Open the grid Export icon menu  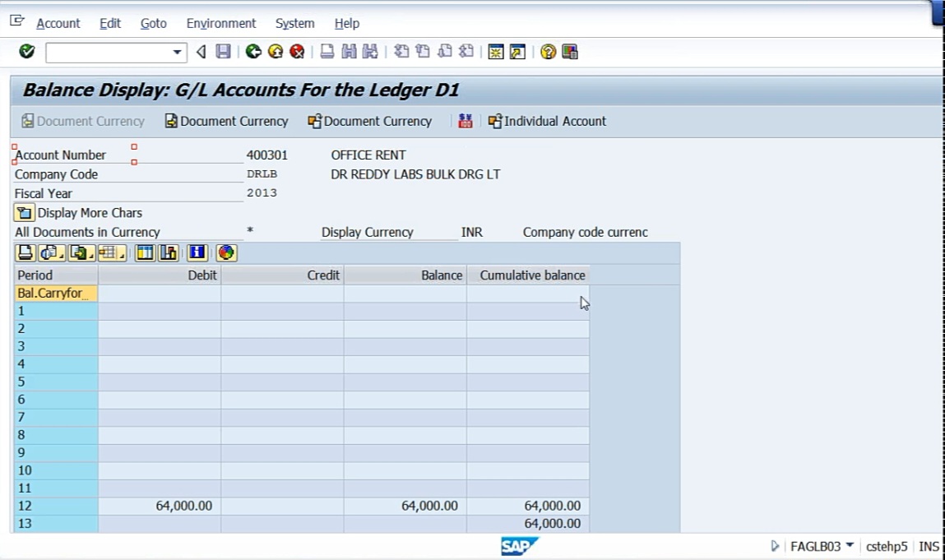(81, 252)
